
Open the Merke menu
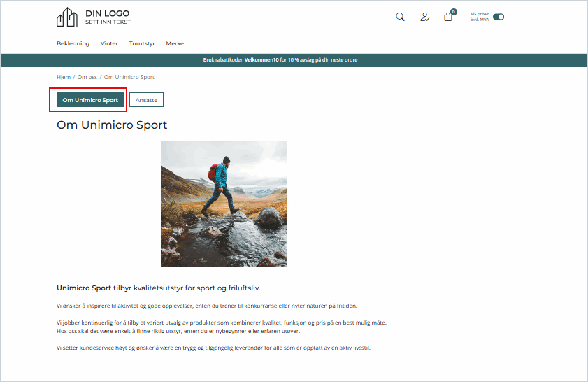[175, 43]
